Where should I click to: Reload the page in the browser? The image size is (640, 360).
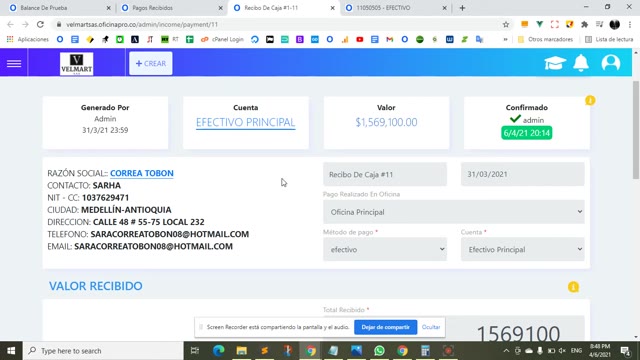pyautogui.click(x=40, y=24)
